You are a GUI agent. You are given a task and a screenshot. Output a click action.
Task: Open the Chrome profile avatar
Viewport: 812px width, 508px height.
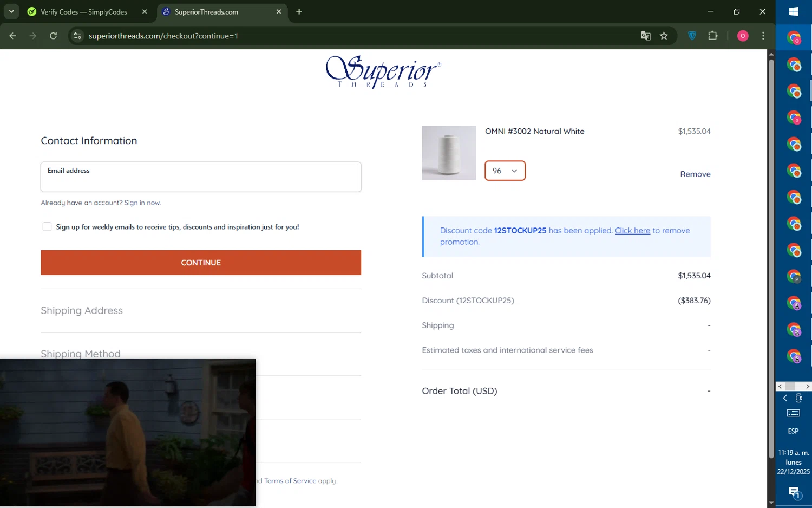tap(743, 36)
